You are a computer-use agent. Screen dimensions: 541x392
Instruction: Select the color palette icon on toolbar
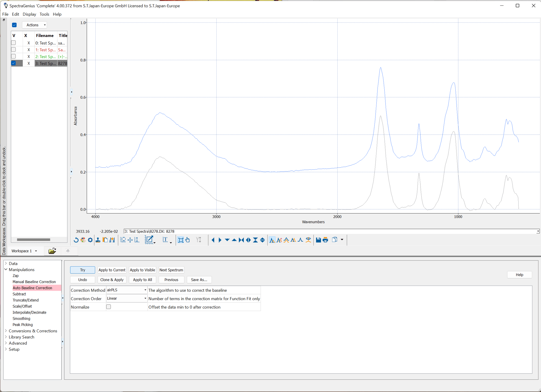(x=83, y=240)
